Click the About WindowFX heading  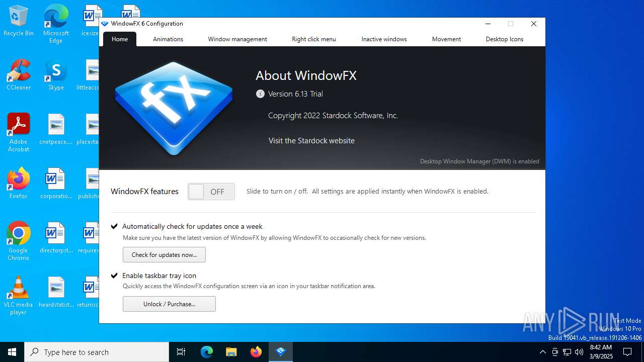point(306,76)
